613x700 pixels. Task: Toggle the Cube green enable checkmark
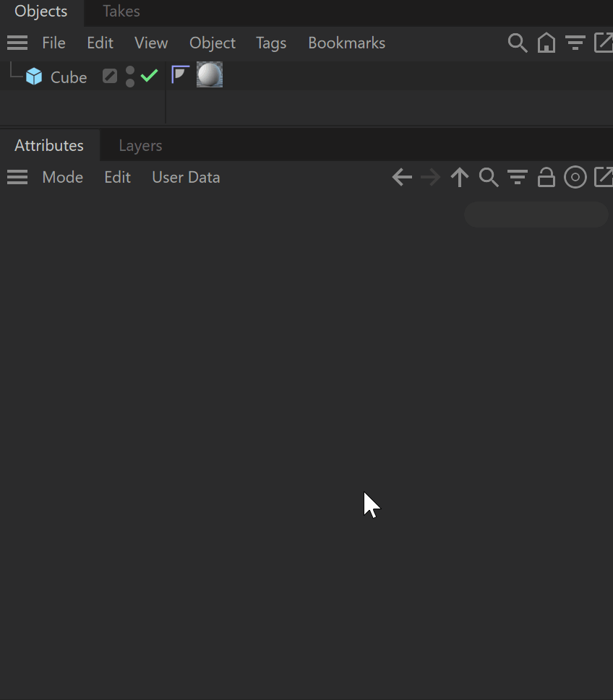pos(149,75)
